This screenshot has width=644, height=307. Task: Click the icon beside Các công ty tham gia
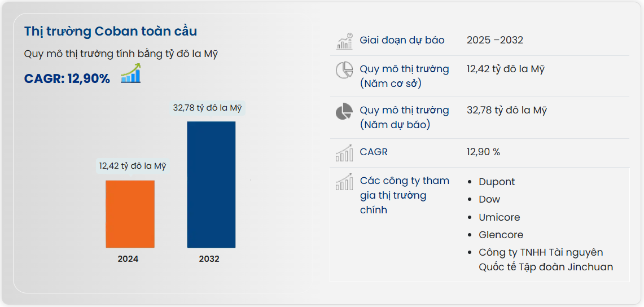click(x=344, y=182)
